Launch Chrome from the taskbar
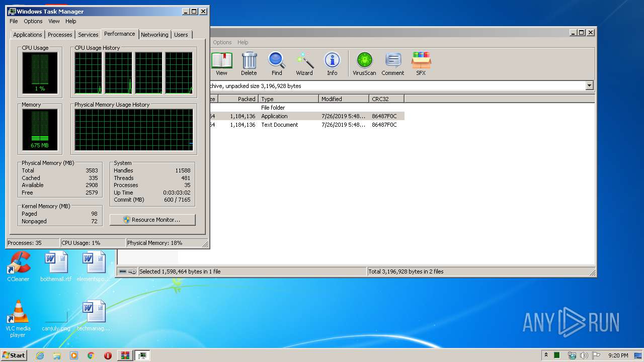Image resolution: width=644 pixels, height=362 pixels. [x=91, y=355]
